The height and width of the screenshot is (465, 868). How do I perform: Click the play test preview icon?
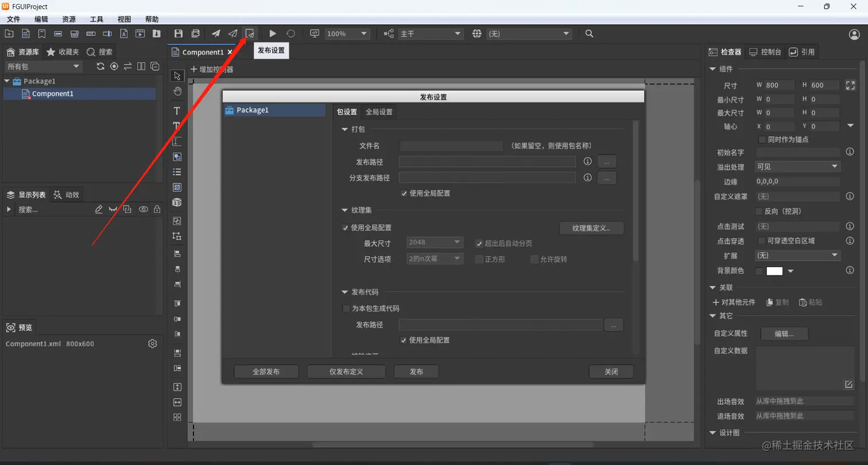[273, 33]
